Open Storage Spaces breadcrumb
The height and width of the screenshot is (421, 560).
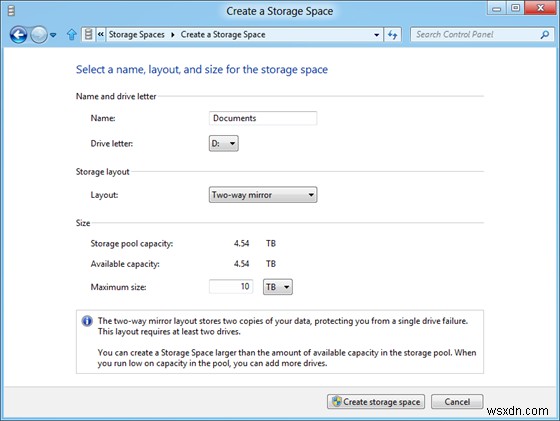tap(137, 35)
